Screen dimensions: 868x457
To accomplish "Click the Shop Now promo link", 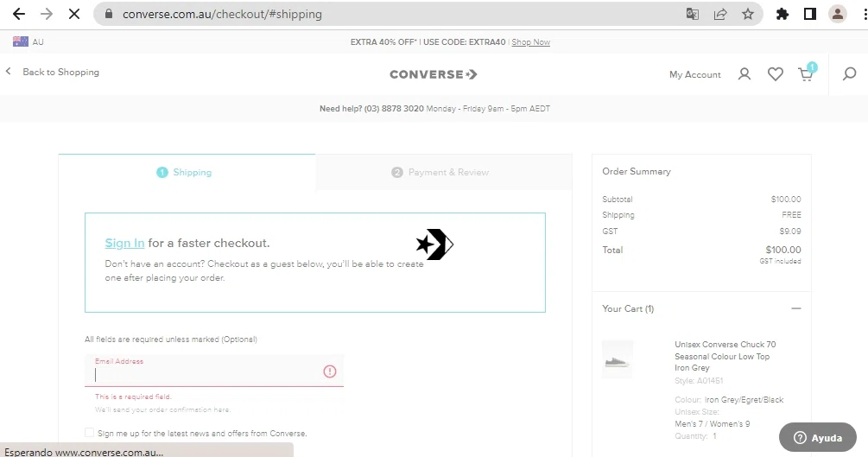I will [531, 42].
